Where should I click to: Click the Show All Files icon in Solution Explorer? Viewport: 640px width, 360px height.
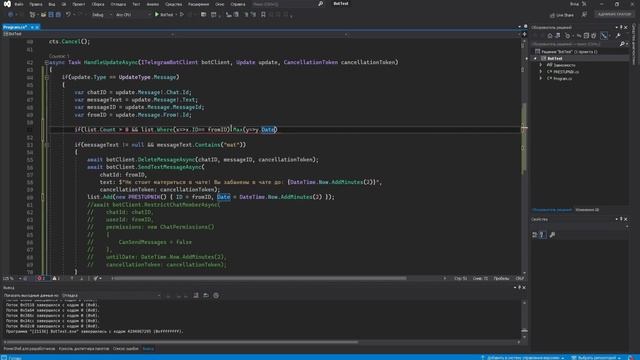[x=594, y=36]
